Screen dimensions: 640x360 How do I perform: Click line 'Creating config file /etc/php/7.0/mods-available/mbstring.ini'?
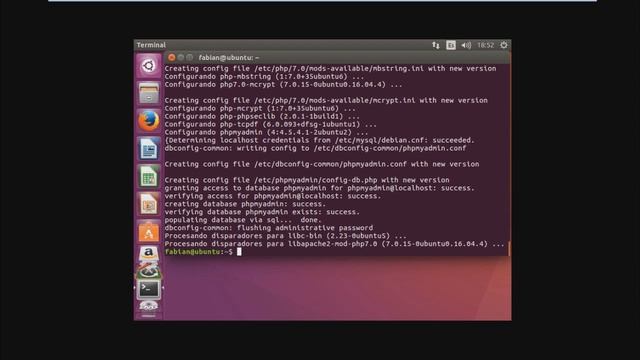click(330, 69)
